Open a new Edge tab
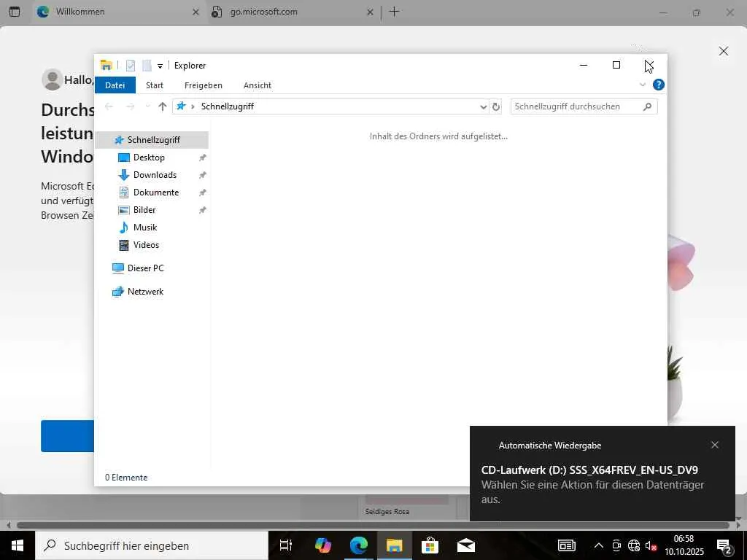Image resolution: width=747 pixels, height=560 pixels. click(394, 12)
